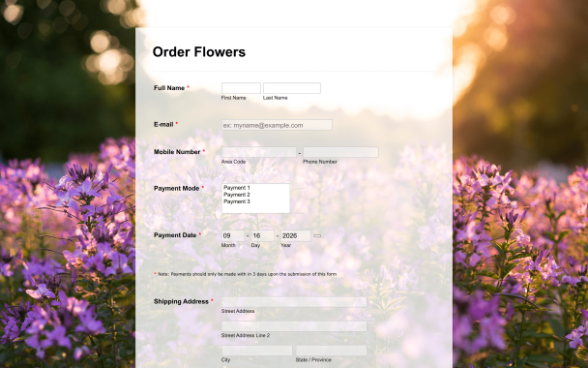
Task: Click the Phone Number sublabel
Action: 320,162
